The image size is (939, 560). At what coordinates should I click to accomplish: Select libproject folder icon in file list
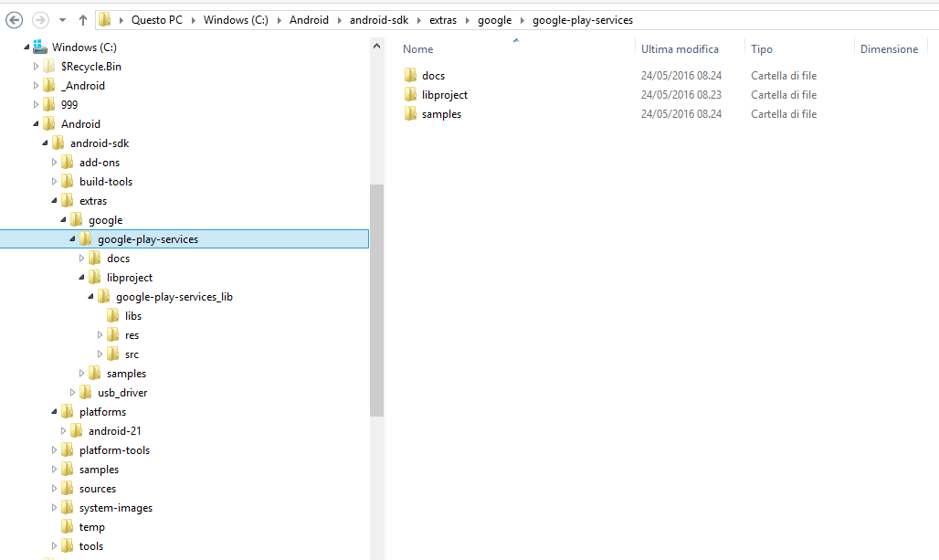410,94
